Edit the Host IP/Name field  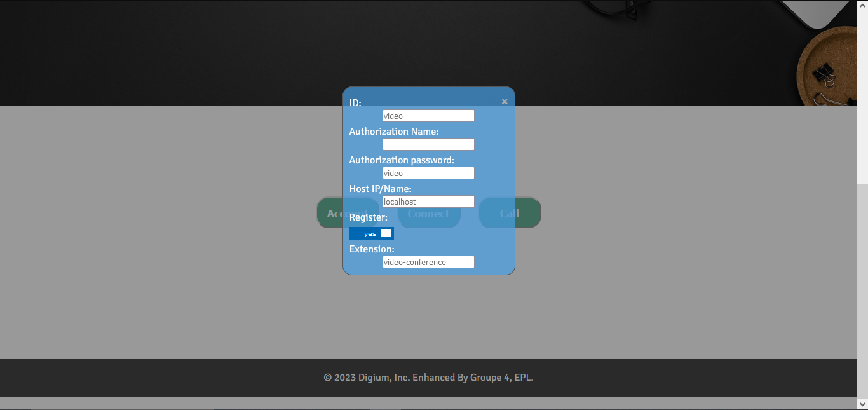(x=428, y=202)
